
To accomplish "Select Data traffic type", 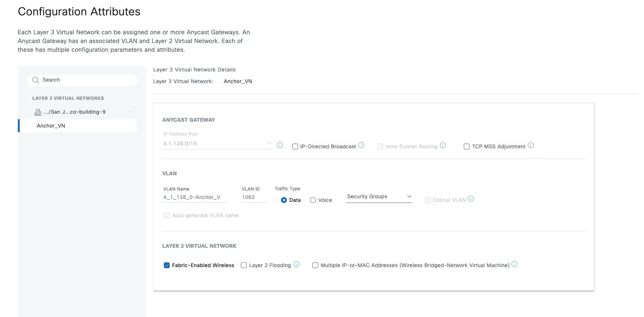I will click(284, 200).
